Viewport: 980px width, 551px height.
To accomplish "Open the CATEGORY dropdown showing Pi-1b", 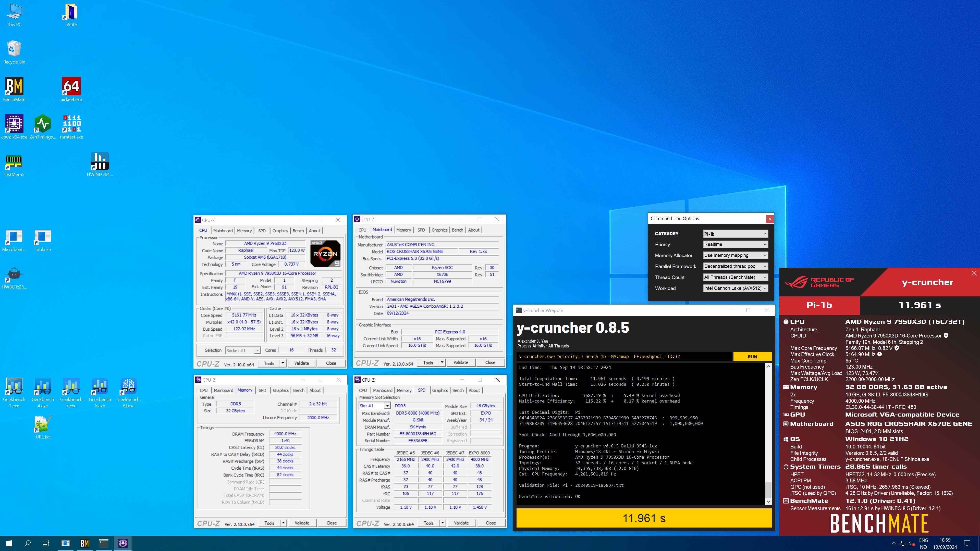I will click(735, 234).
